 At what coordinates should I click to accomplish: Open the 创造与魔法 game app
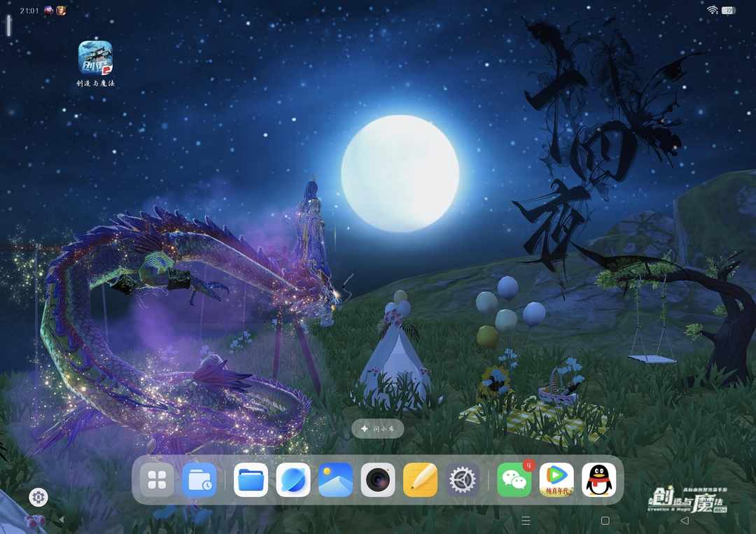point(95,58)
